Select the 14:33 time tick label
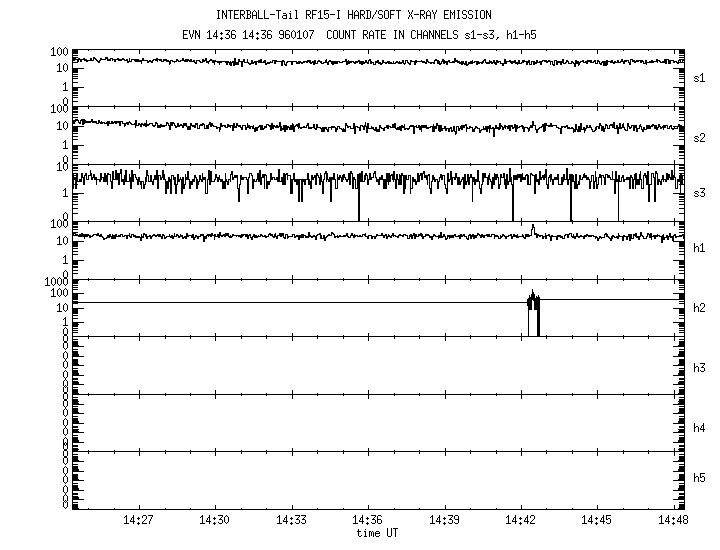The width and height of the screenshot is (720, 550). coord(291,521)
